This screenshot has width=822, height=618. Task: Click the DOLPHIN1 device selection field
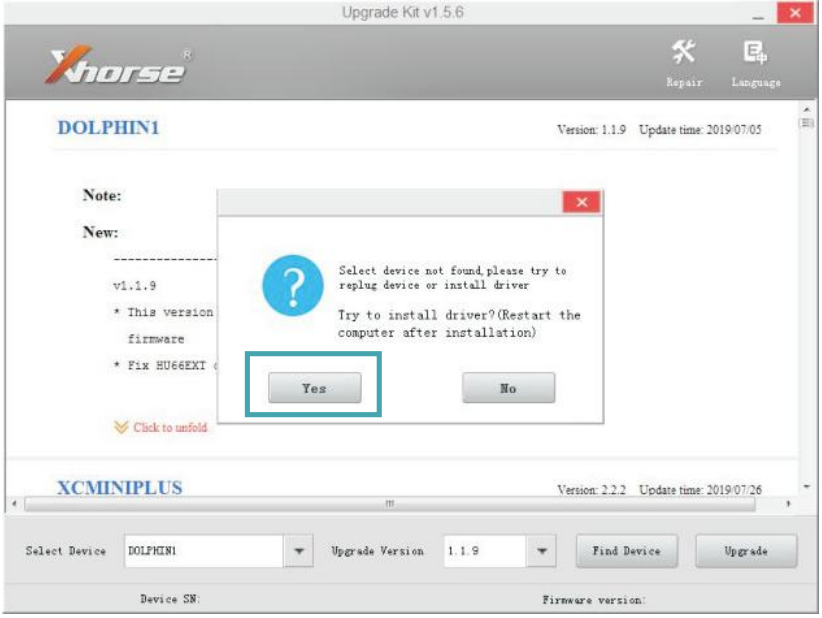tap(204, 551)
